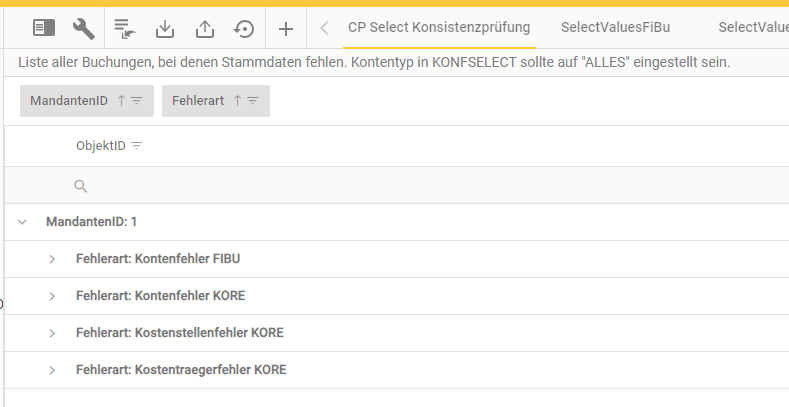This screenshot has height=407, width=789.
Task: Click the ObjektID column header
Action: tap(100, 146)
